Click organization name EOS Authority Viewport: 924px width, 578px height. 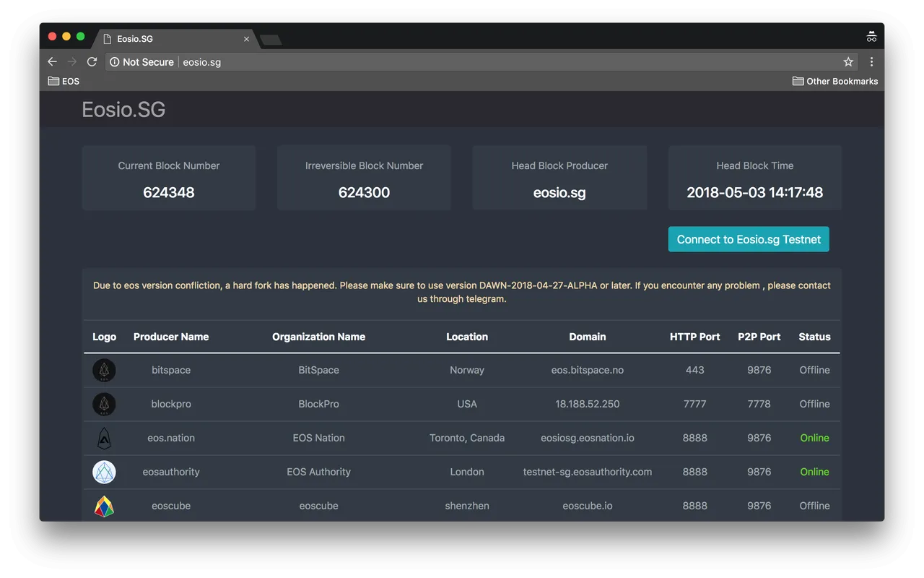tap(318, 472)
